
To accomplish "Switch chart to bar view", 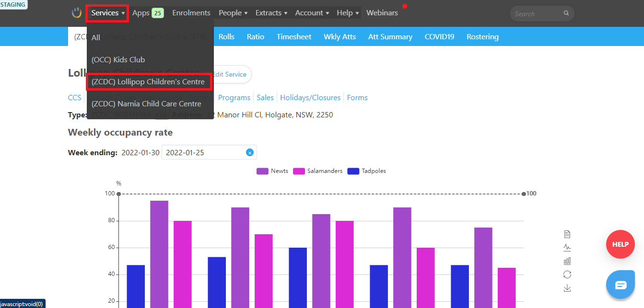I will click(x=567, y=261).
